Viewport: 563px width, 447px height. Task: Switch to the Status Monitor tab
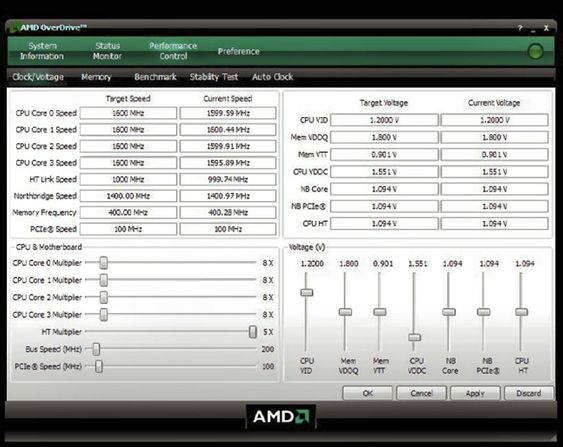[107, 51]
